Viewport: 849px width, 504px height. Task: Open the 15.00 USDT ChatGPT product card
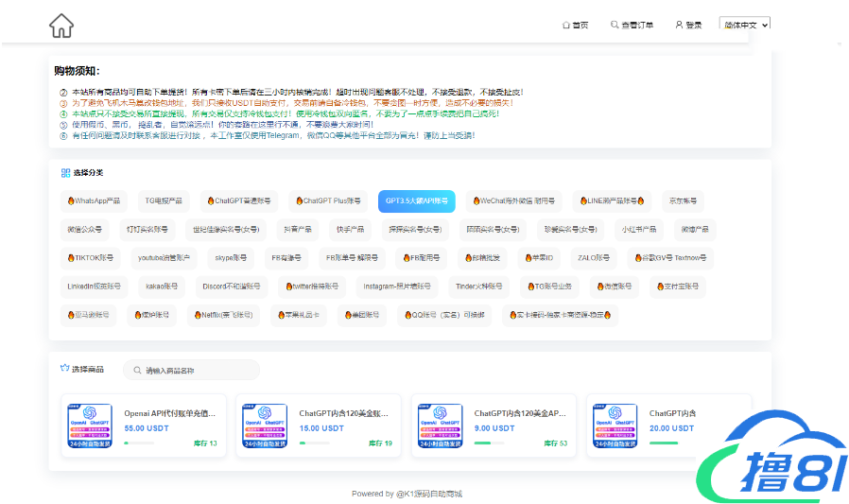point(315,426)
